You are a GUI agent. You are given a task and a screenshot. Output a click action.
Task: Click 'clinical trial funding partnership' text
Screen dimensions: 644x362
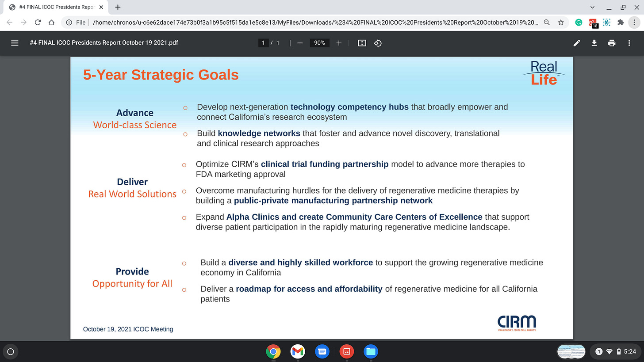coord(325,164)
